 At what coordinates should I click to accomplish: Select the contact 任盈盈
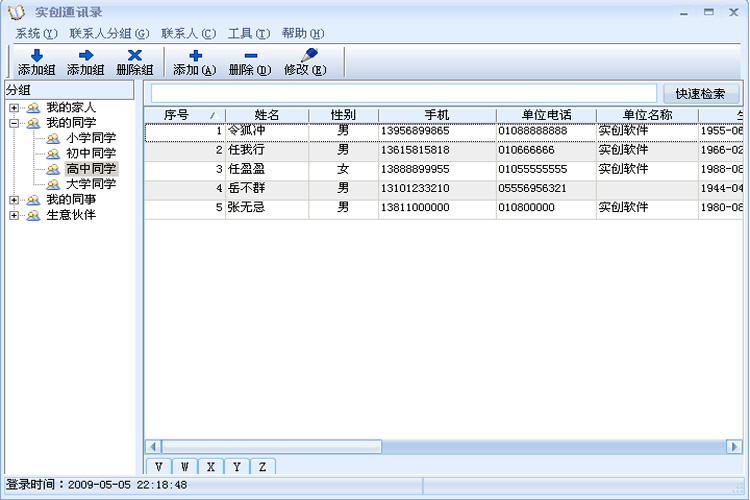[246, 169]
